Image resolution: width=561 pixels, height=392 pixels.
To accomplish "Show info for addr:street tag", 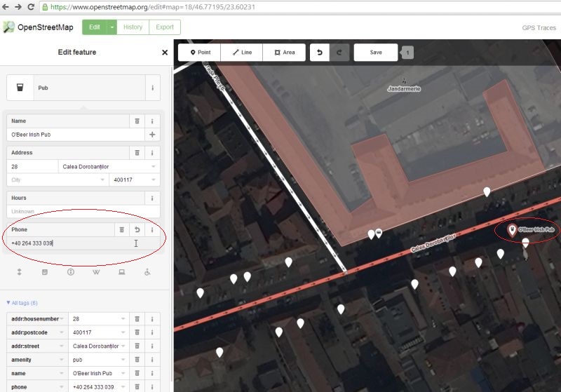I will pos(152,346).
